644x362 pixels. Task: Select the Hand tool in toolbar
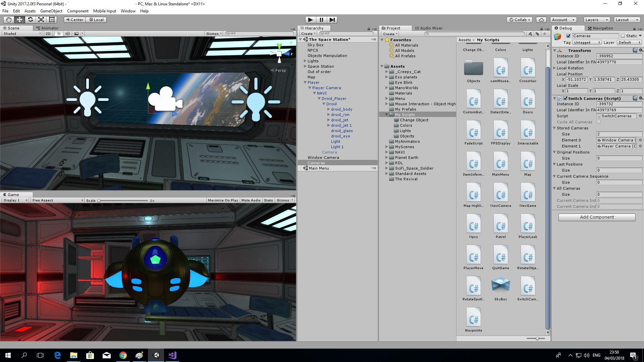pyautogui.click(x=9, y=20)
